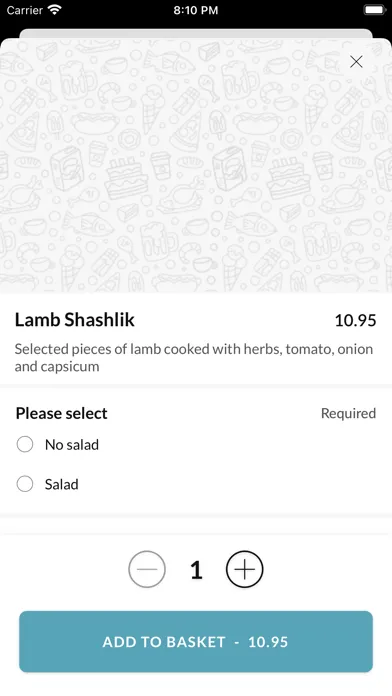392x696 pixels.
Task: Tap the 10.95 item price
Action: click(355, 320)
